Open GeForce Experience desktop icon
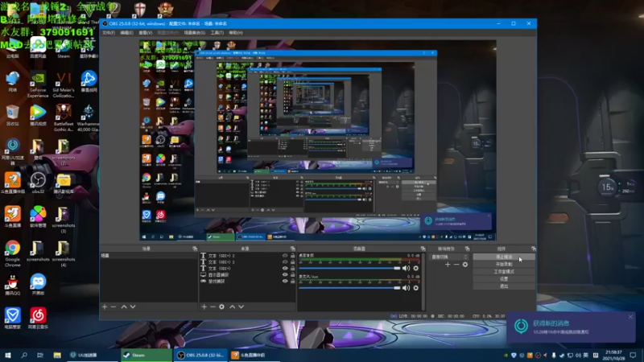644x362 pixels. [x=38, y=85]
